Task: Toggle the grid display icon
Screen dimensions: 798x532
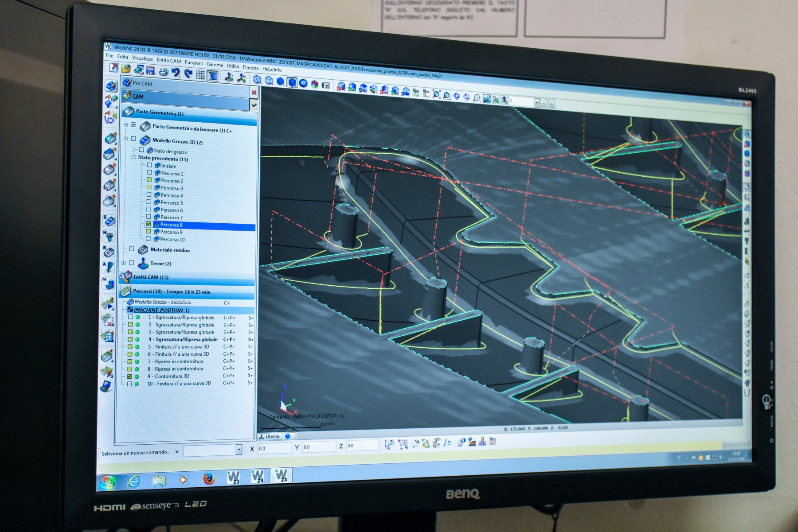Action: tap(200, 75)
